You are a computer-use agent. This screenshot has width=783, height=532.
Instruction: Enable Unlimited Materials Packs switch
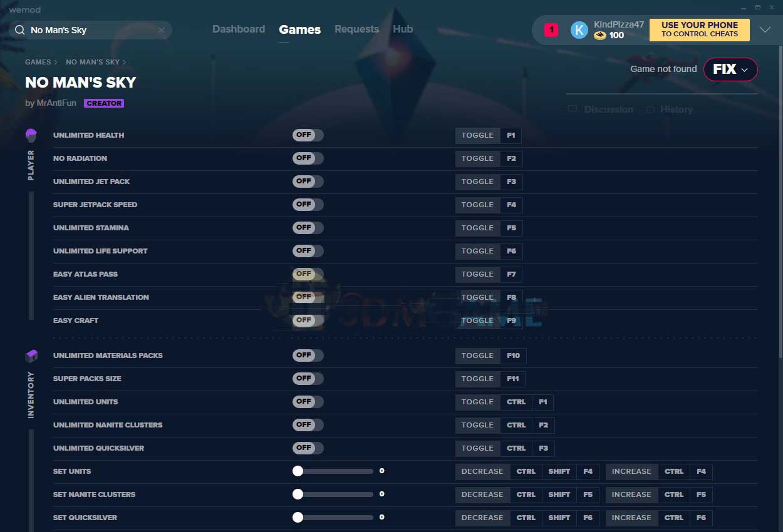(308, 356)
